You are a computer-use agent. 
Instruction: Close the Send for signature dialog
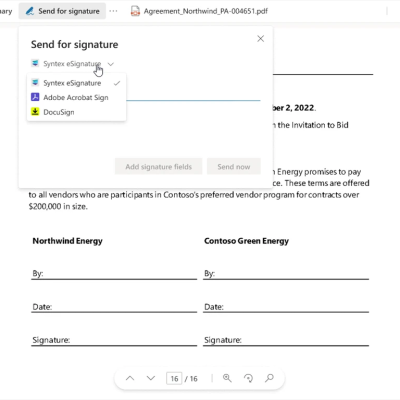click(261, 39)
